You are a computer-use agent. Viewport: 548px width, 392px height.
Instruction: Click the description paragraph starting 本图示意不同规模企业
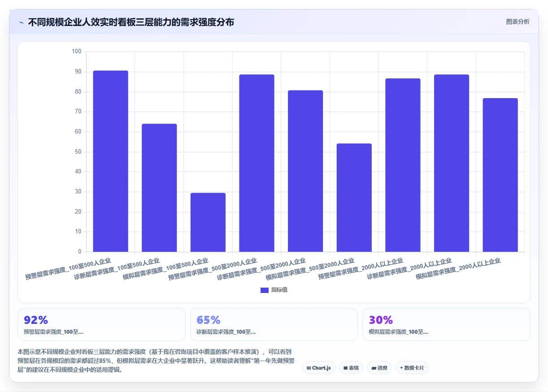tap(156, 361)
